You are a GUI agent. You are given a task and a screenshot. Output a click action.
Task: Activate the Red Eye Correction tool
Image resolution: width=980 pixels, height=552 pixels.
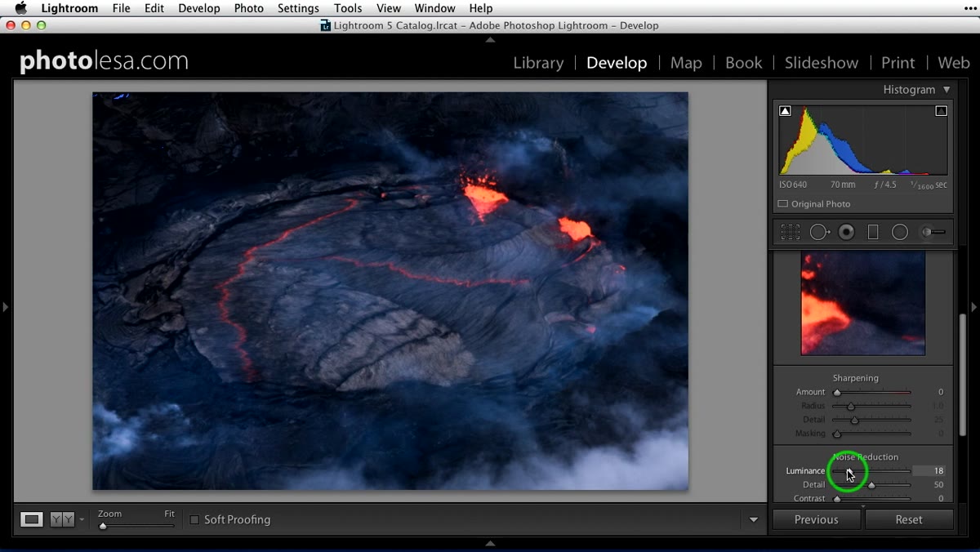847,233
